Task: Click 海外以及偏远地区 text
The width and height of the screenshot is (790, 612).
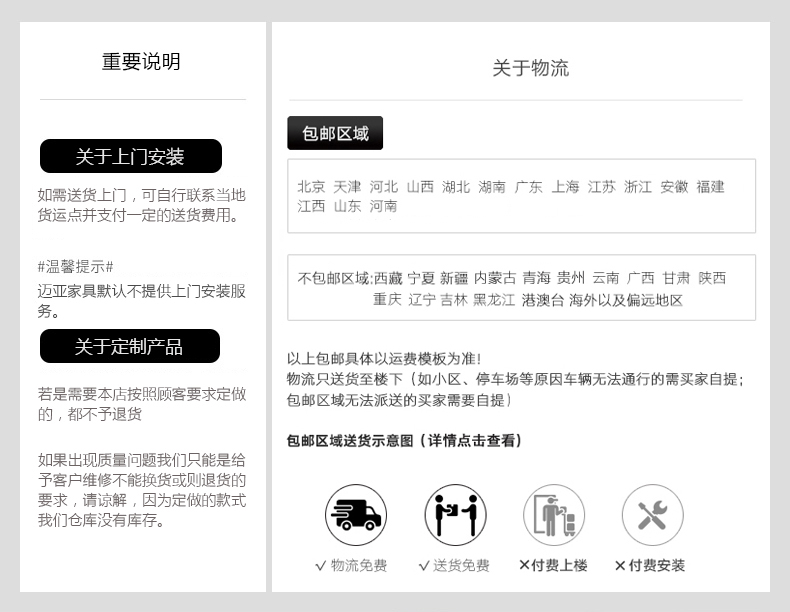Action: click(626, 300)
